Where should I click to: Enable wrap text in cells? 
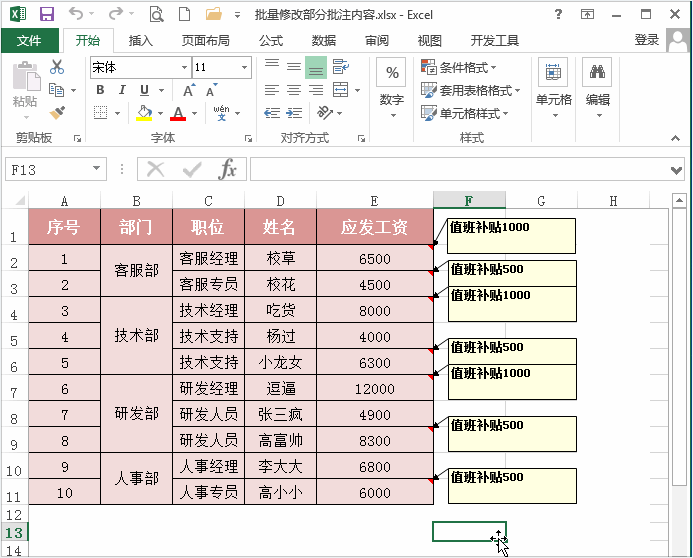[x=341, y=67]
